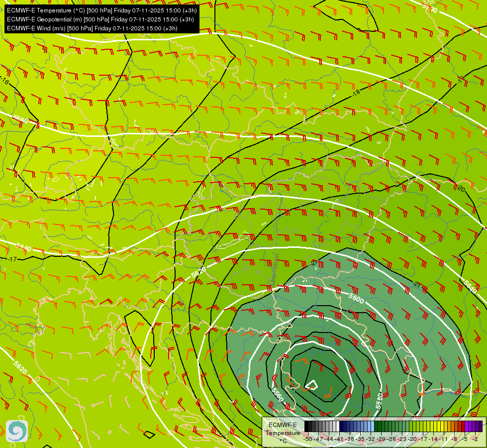Click the -20 isotherm label on the map
Image resolution: width=487 pixels, height=448 pixels.
(461, 188)
